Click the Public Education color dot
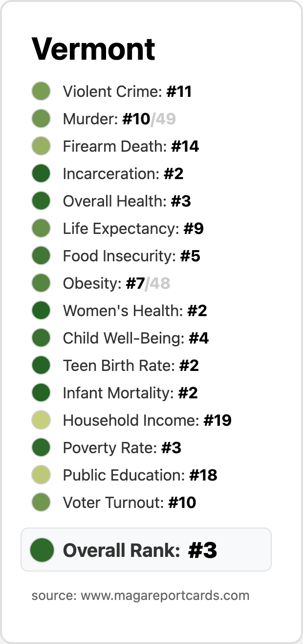 (x=41, y=475)
